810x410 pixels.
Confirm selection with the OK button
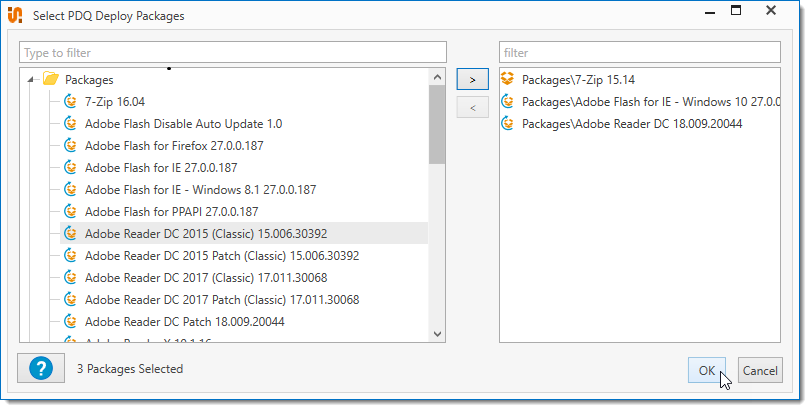[706, 370]
